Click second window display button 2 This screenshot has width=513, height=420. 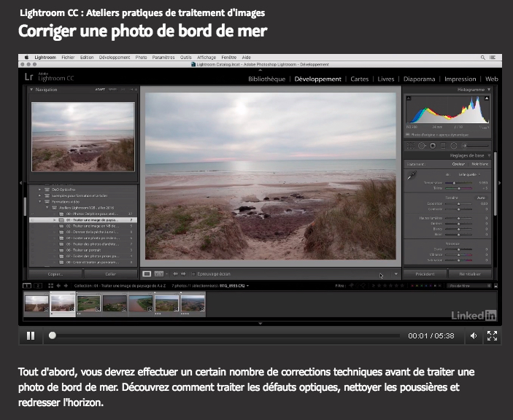[x=38, y=286]
